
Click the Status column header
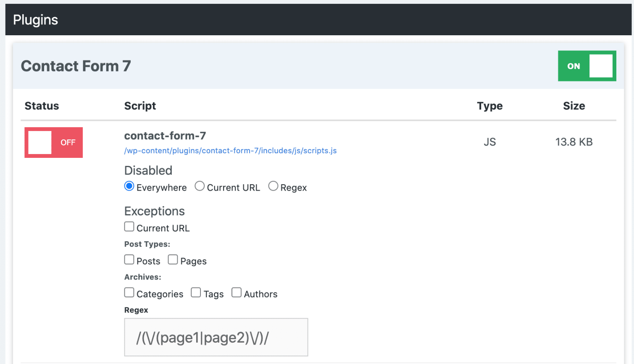point(42,106)
